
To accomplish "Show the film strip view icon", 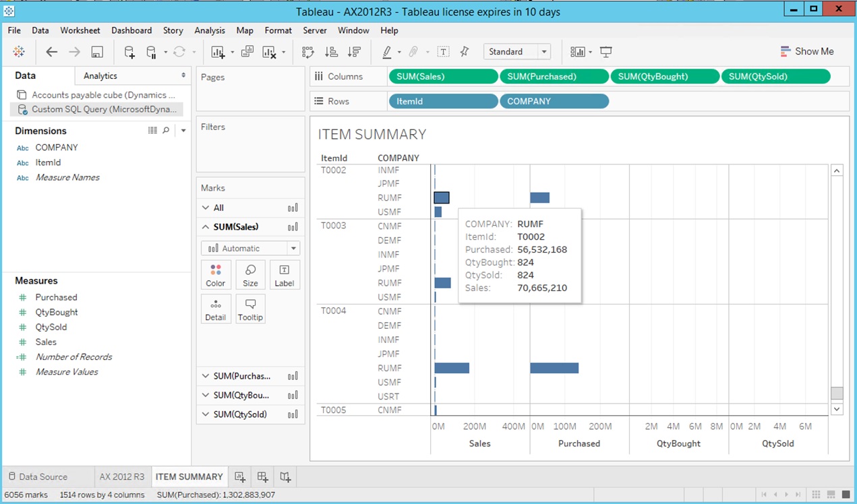I will pos(831,495).
